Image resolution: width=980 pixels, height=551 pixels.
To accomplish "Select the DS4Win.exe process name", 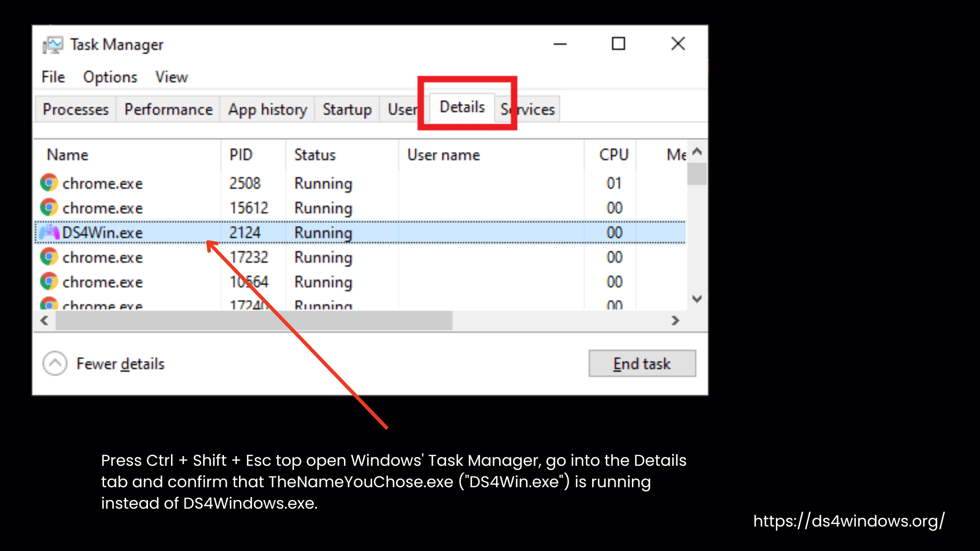I will 102,233.
